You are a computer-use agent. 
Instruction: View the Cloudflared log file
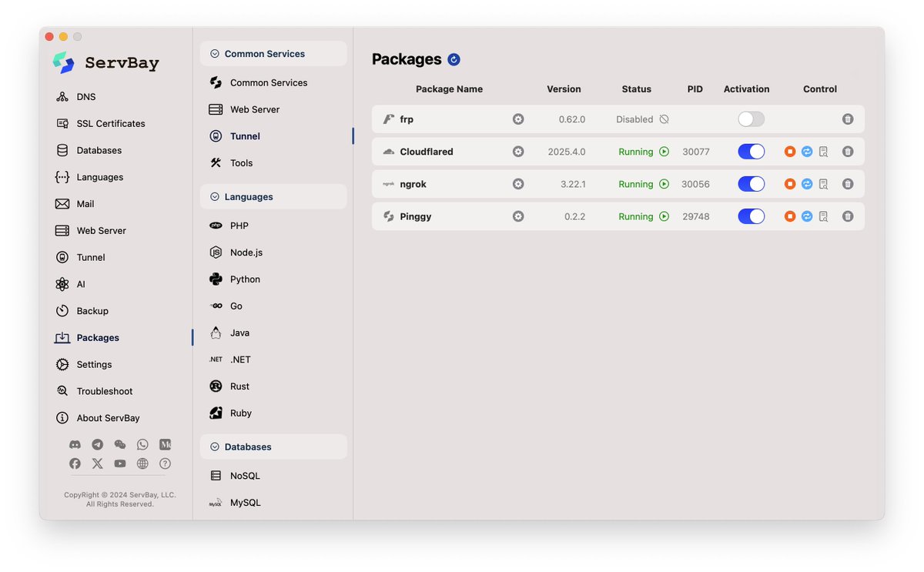click(824, 152)
